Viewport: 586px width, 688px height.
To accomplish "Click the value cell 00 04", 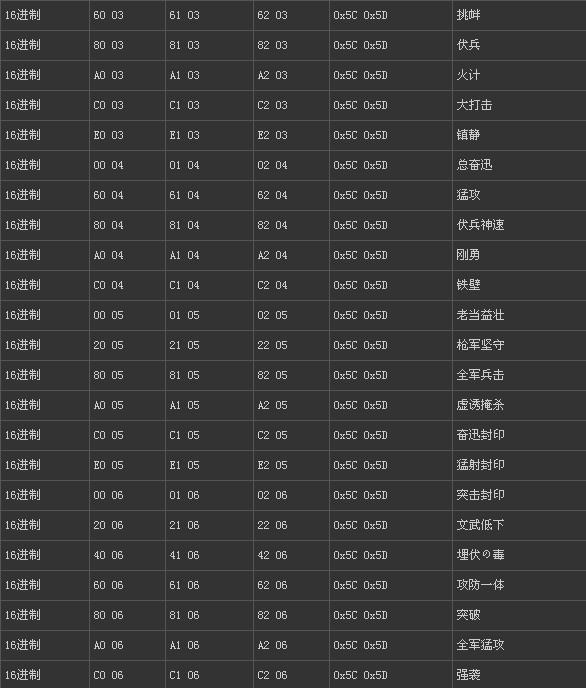I will click(127, 165).
